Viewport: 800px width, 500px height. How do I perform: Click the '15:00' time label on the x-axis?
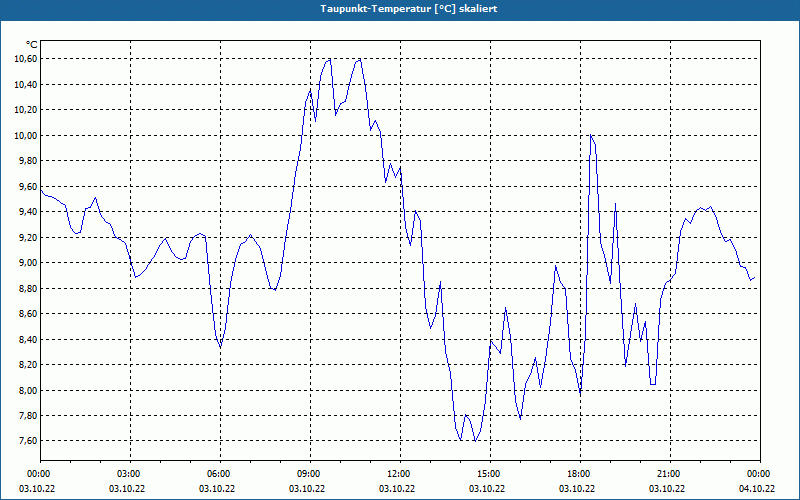(x=490, y=474)
